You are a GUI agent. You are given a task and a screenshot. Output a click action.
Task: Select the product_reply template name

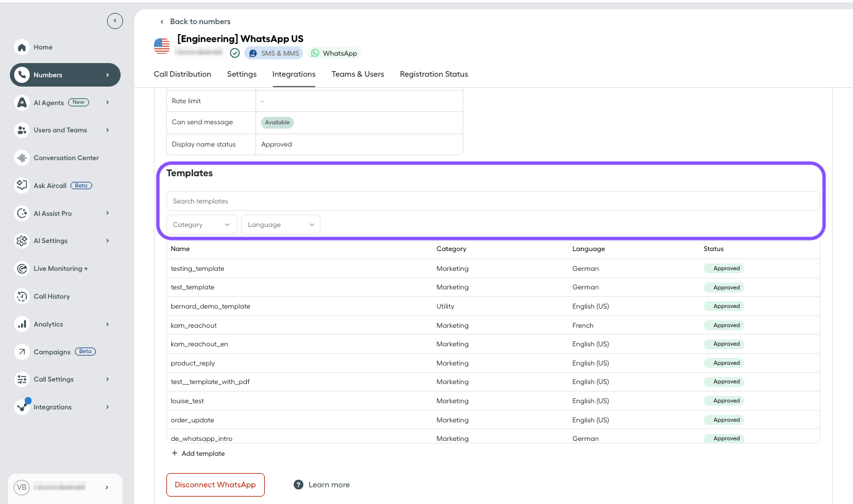(x=193, y=363)
